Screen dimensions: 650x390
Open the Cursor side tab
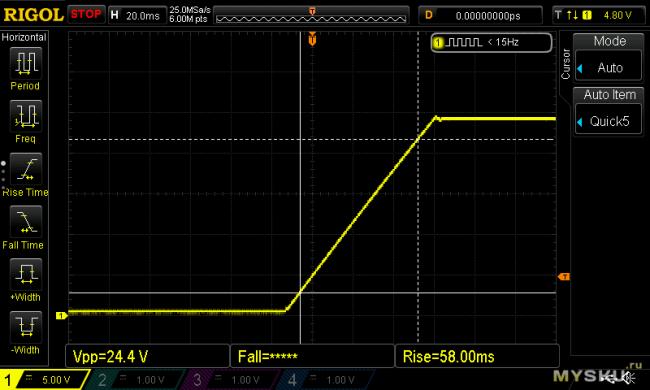(x=565, y=64)
